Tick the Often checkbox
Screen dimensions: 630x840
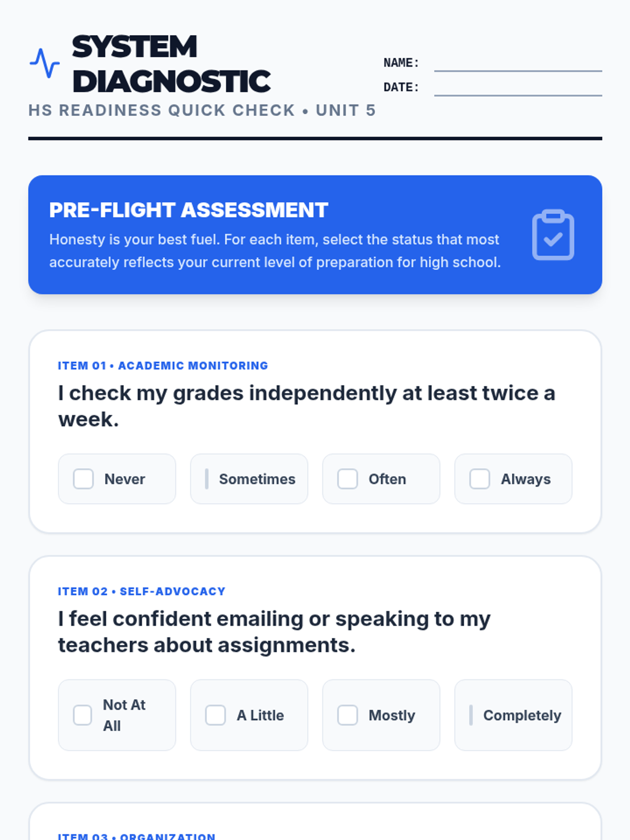348,479
